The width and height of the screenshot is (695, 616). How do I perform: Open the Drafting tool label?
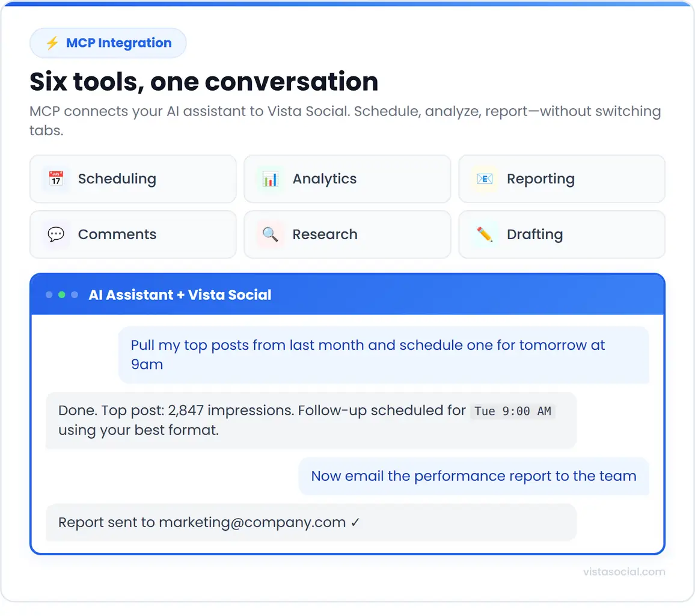(534, 234)
